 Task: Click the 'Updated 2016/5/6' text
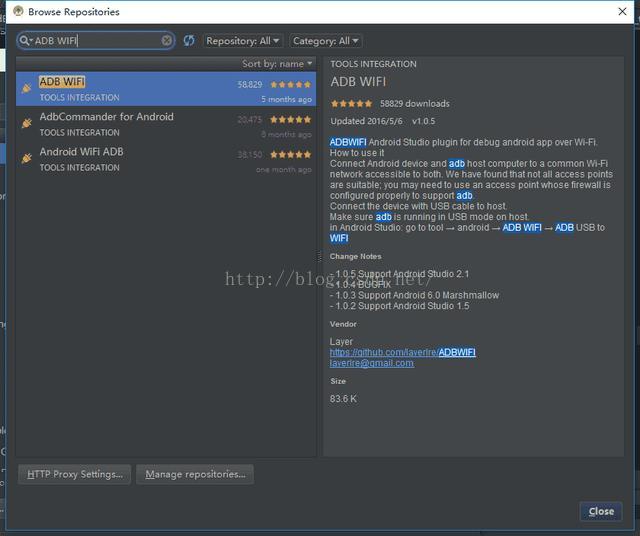pyautogui.click(x=367, y=121)
